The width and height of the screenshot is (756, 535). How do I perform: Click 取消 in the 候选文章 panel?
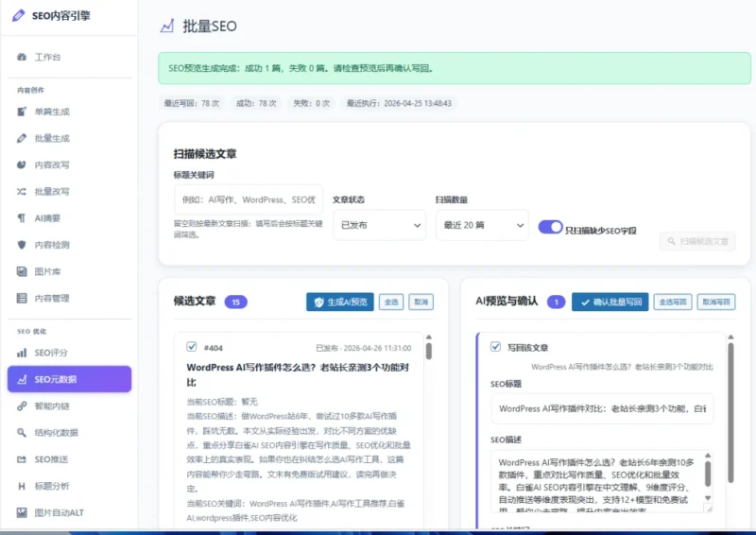(421, 302)
